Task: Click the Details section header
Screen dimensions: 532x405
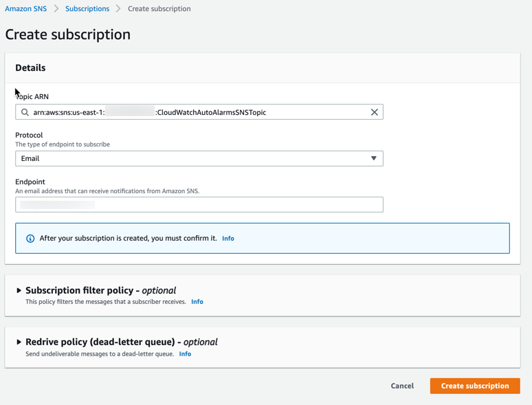Action: [x=30, y=68]
